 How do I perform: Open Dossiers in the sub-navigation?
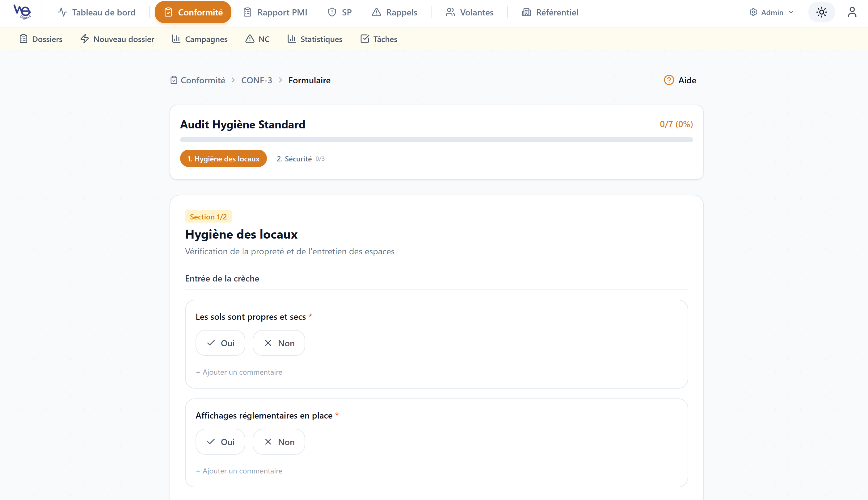click(x=41, y=39)
